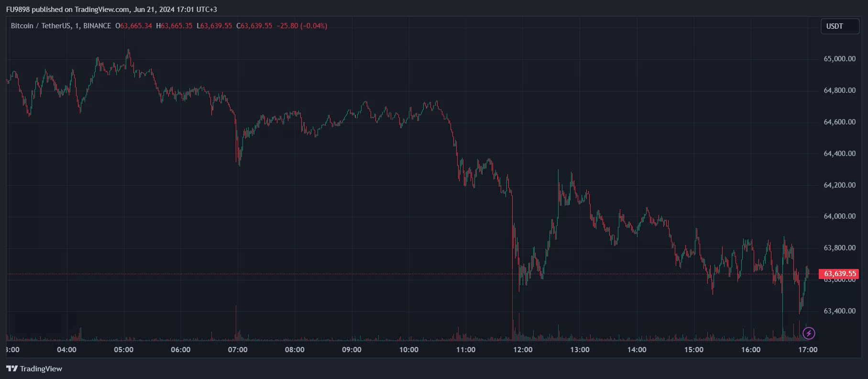
Task: Click the price change -25.80 (-0.04%) text
Action: (x=302, y=26)
